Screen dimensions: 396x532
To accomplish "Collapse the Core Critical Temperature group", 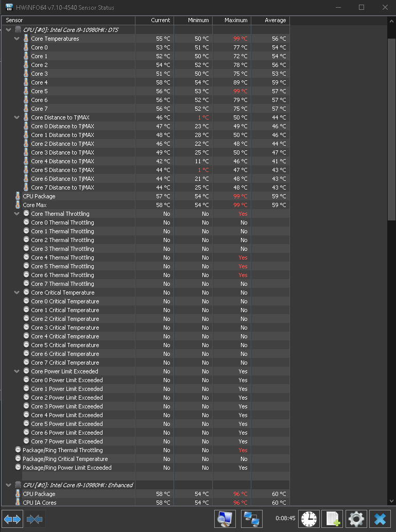I will 16,293.
